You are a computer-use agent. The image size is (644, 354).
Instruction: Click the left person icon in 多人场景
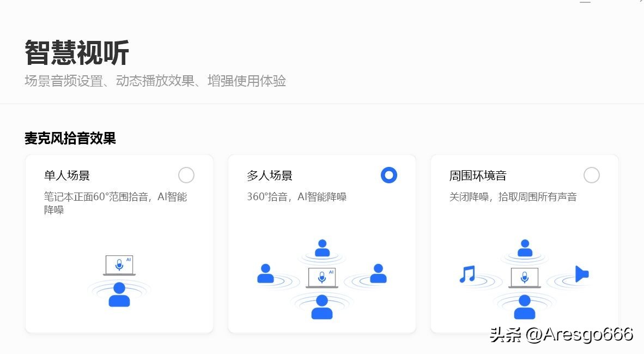[265, 274]
